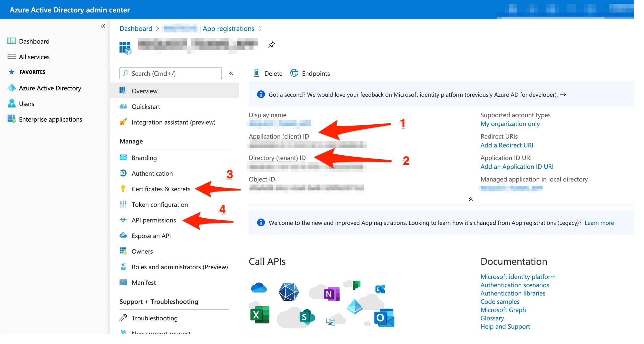Open Microsoft identity platform documentation link
644x344 pixels.
pos(518,276)
